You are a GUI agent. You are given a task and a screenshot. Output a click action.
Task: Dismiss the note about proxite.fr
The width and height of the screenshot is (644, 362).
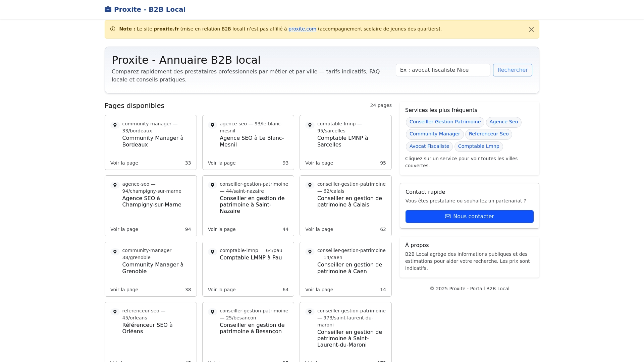coord(531,29)
